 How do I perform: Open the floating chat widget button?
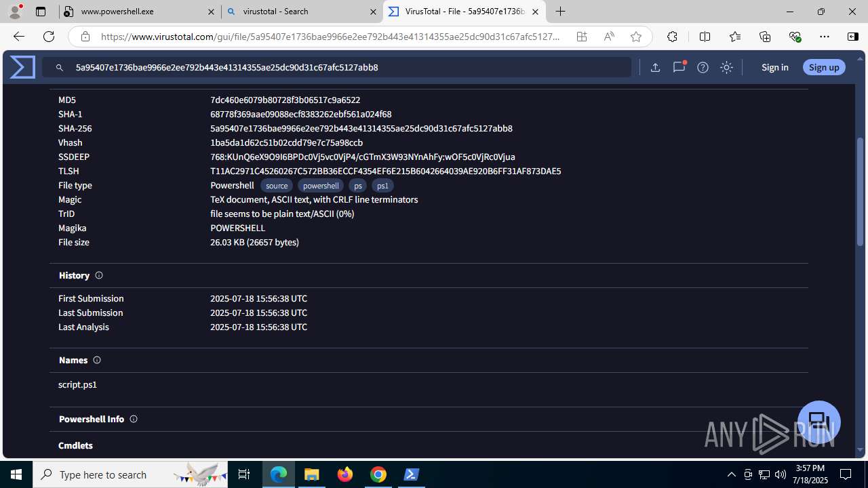click(819, 422)
